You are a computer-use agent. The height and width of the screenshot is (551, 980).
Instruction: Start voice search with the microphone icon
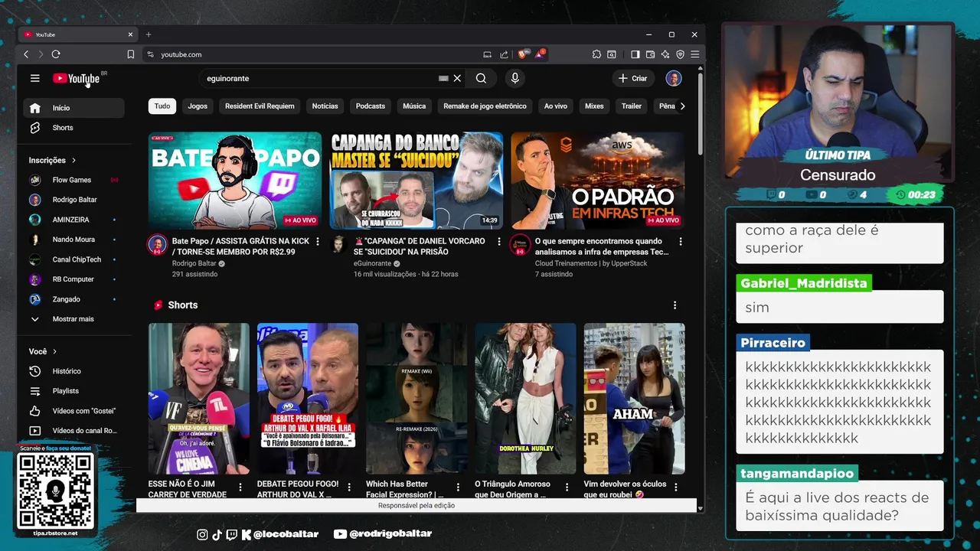point(514,78)
